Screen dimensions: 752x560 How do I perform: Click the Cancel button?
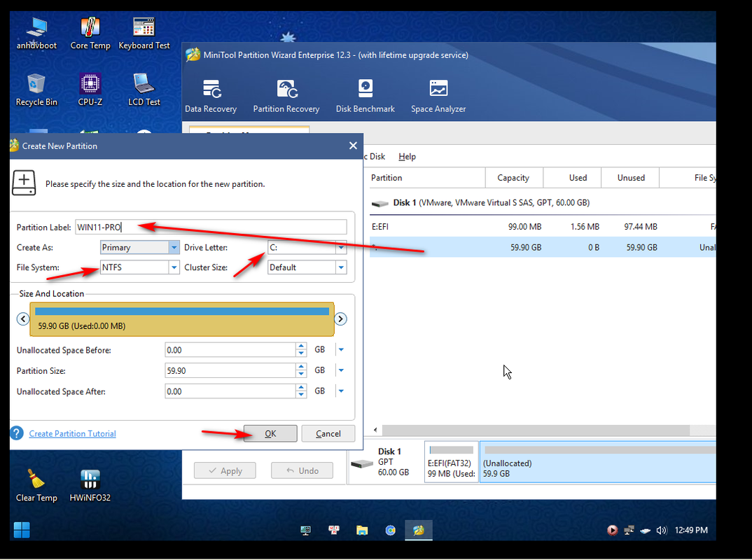[328, 433]
